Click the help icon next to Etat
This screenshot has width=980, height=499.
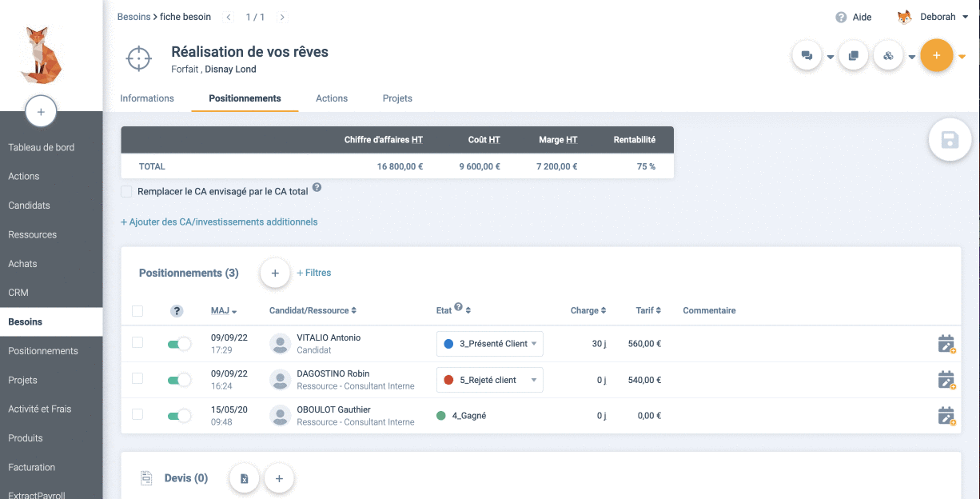[459, 306]
